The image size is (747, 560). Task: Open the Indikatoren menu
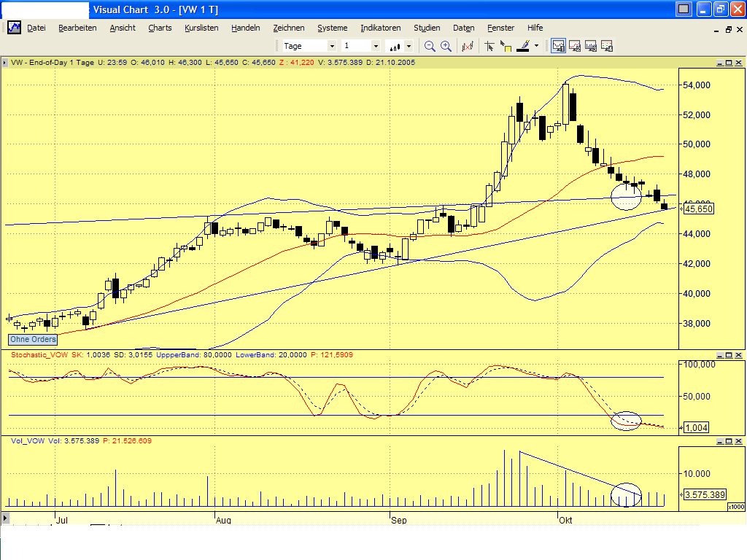click(x=380, y=28)
